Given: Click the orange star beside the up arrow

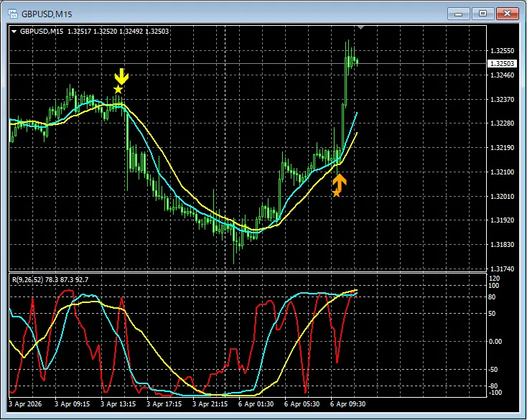Looking at the screenshot, I should (x=335, y=192).
